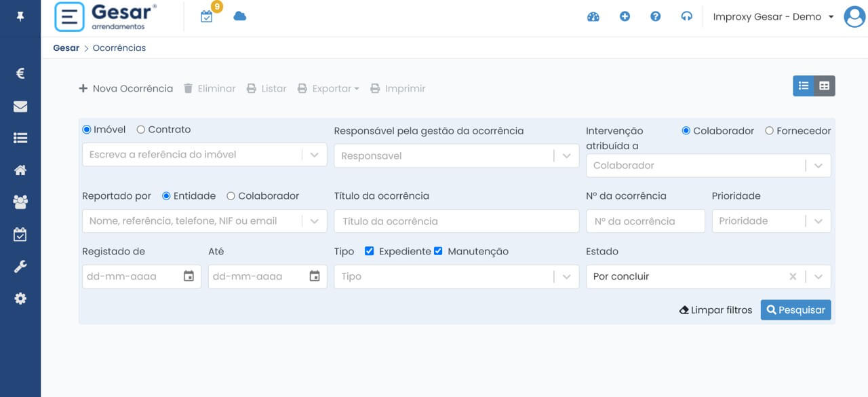
Task: Switch to grid view toggle
Action: click(x=825, y=86)
